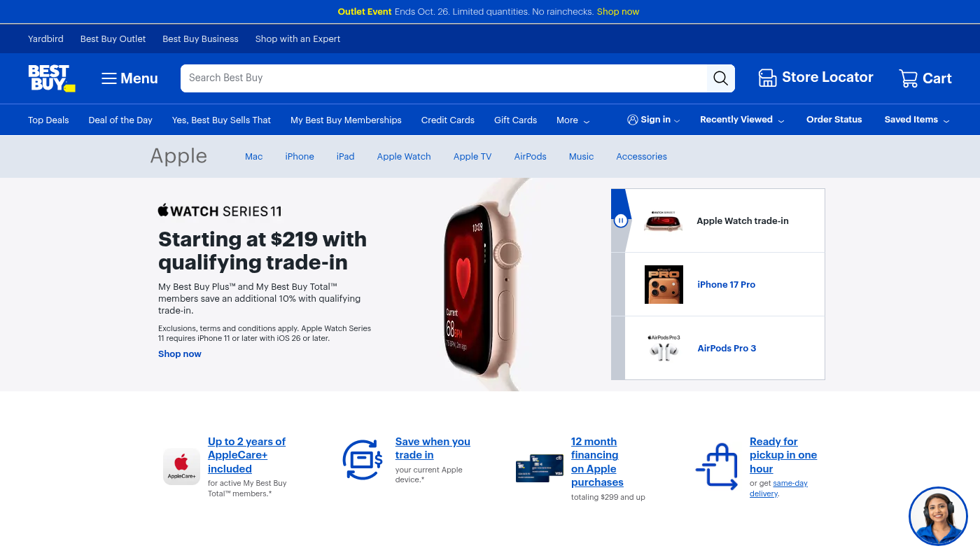
Task: Expand the Sign in dropdown
Action: point(654,120)
